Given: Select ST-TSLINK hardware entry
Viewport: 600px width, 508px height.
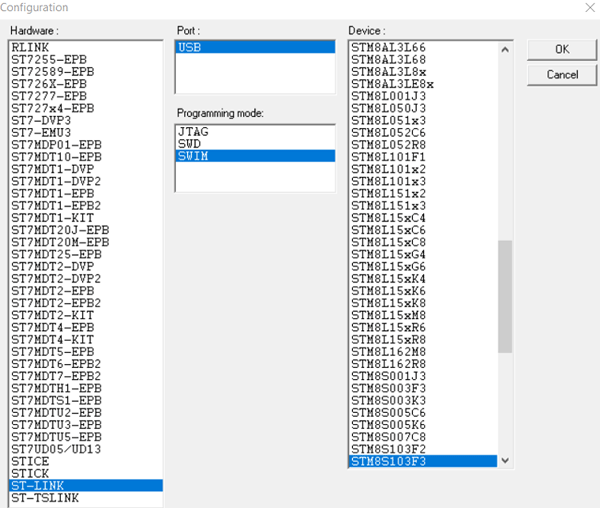Looking at the screenshot, I should [x=49, y=497].
